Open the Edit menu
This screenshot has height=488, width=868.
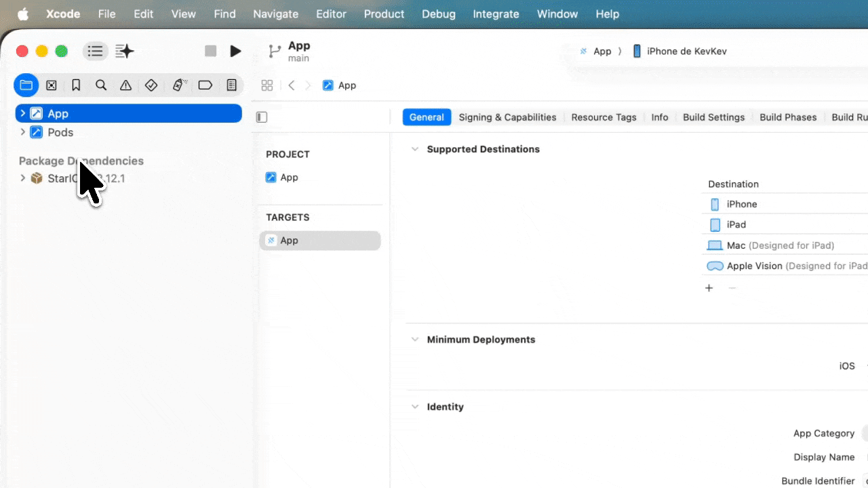point(143,14)
